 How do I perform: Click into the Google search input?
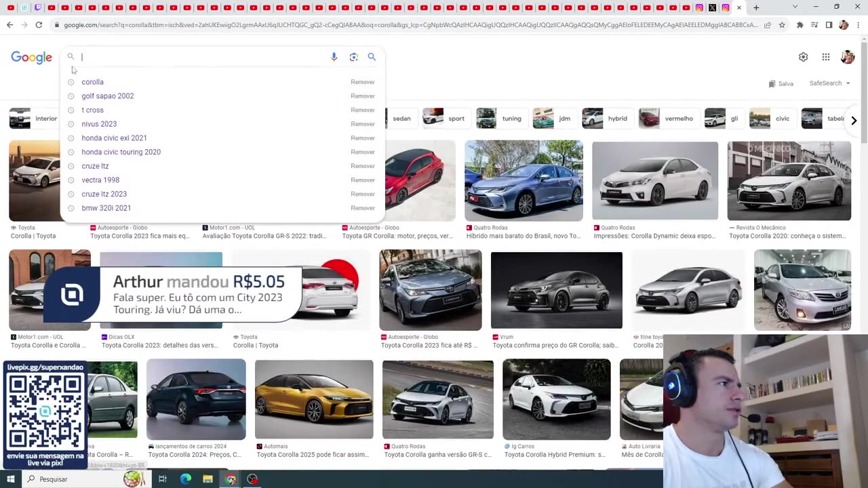[202, 57]
